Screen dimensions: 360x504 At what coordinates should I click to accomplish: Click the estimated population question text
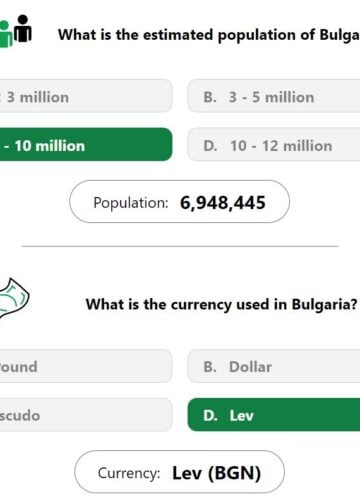209,35
